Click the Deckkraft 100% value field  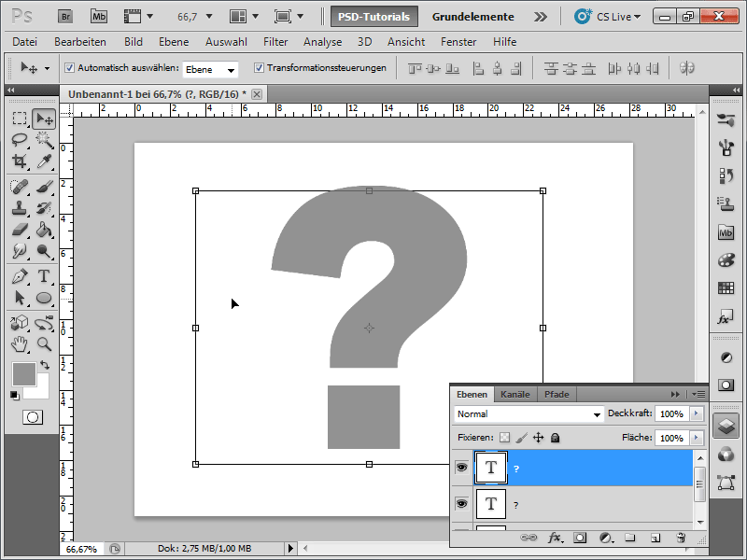pos(671,413)
